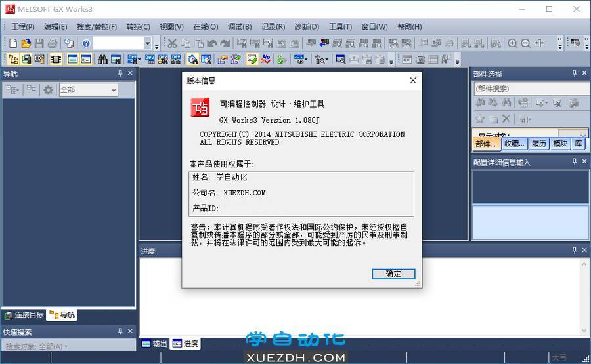Click the blue Help question mark icon

[86, 43]
